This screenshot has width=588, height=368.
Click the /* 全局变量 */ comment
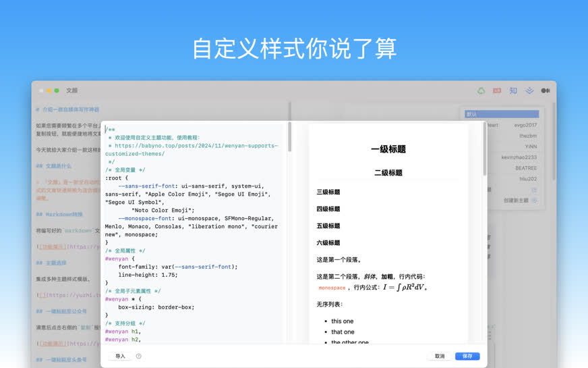pyautogui.click(x=125, y=170)
